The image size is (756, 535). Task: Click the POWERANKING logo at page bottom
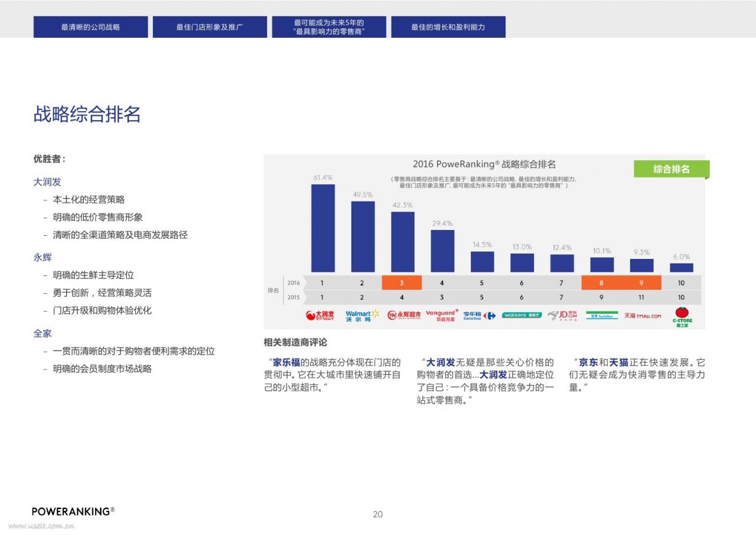pyautogui.click(x=73, y=511)
